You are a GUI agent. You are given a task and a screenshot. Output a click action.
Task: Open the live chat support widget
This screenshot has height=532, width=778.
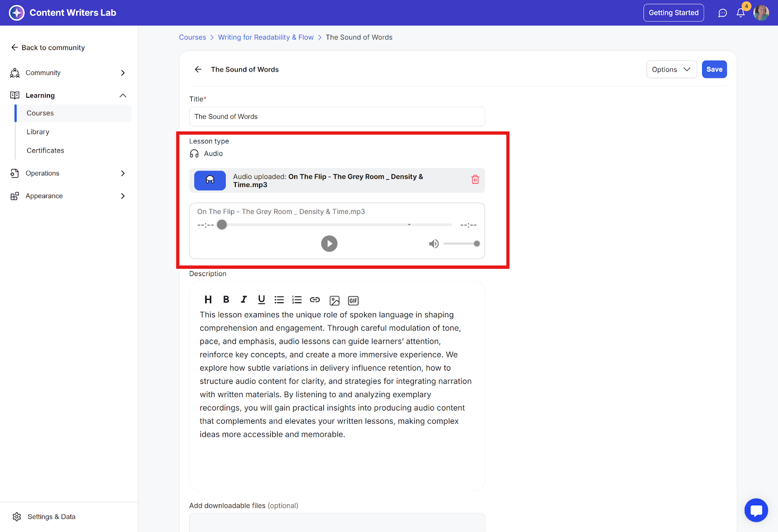coord(756,510)
